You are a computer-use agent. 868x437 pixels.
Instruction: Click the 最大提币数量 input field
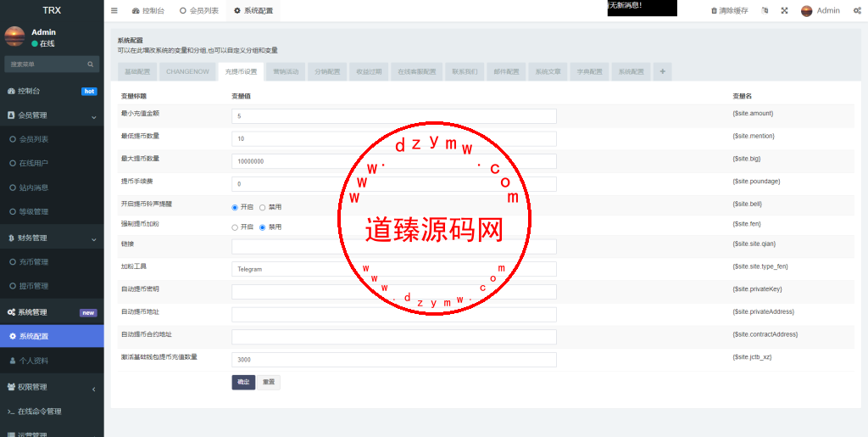(394, 161)
